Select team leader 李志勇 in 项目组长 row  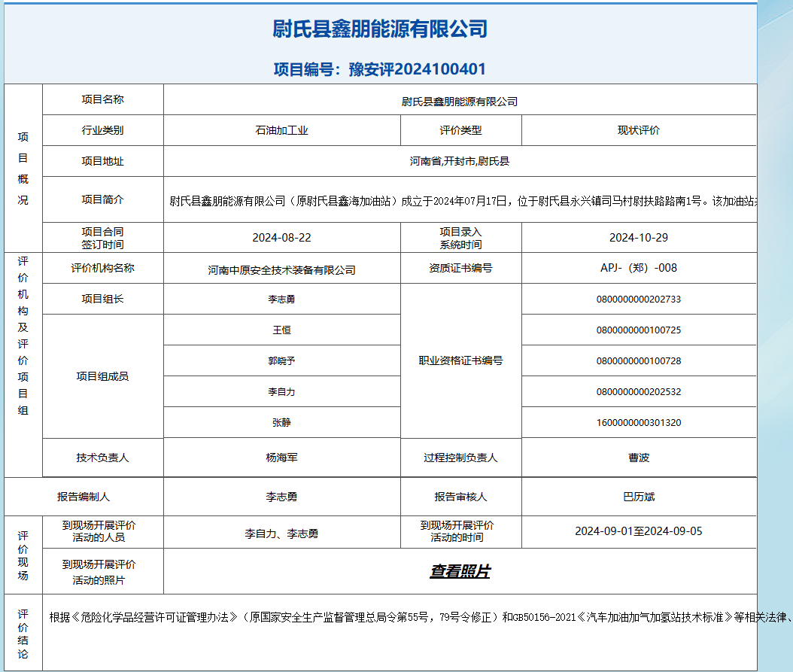pos(281,299)
